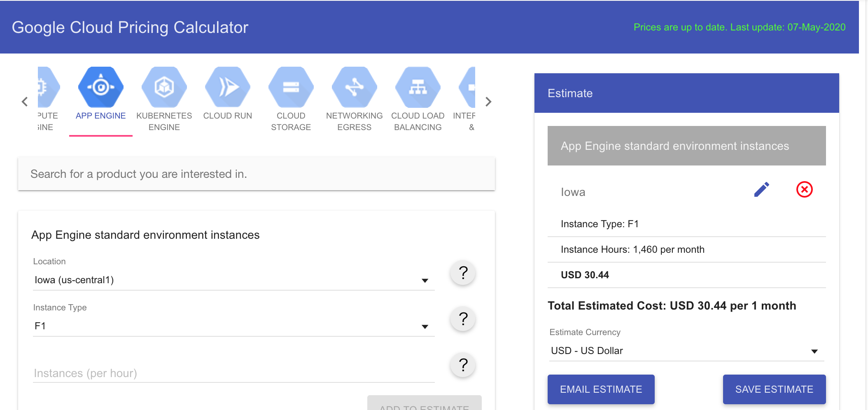Click the Estimate panel heading
This screenshot has height=410, width=868.
[x=570, y=93]
